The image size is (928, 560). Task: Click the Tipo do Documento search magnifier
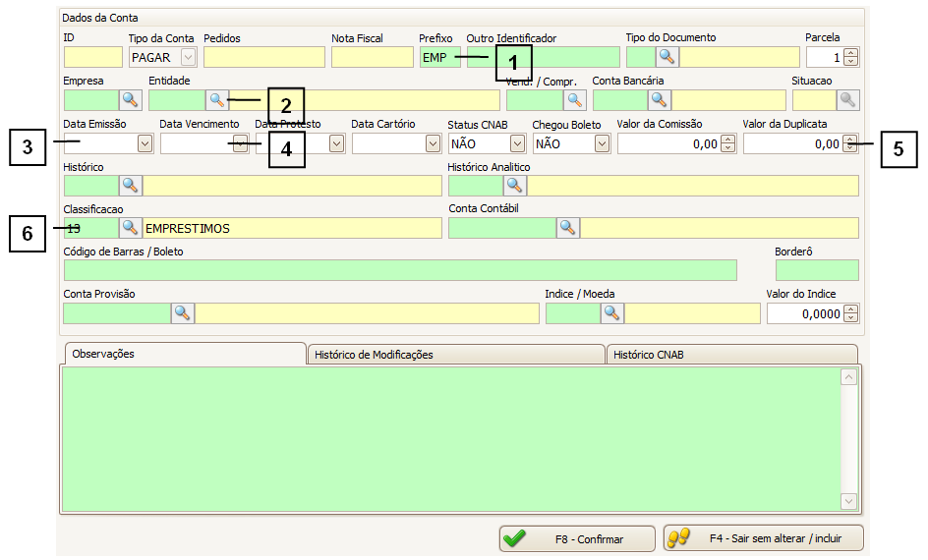pos(667,57)
